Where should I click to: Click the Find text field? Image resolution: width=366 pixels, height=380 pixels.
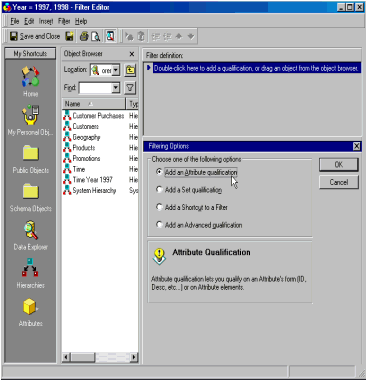click(95, 88)
